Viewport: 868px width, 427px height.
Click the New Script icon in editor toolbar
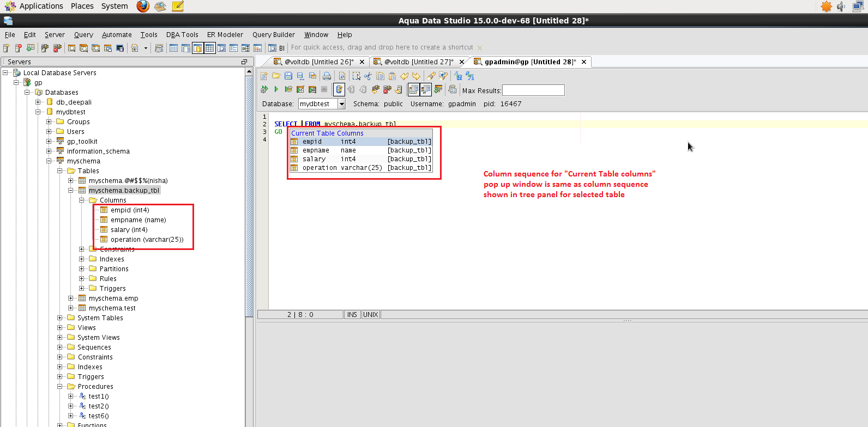(x=264, y=76)
